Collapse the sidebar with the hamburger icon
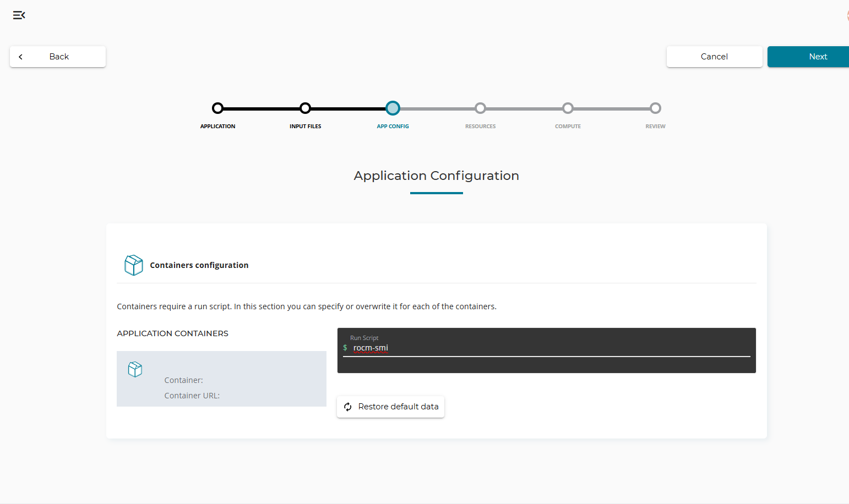The width and height of the screenshot is (849, 504). click(x=19, y=15)
